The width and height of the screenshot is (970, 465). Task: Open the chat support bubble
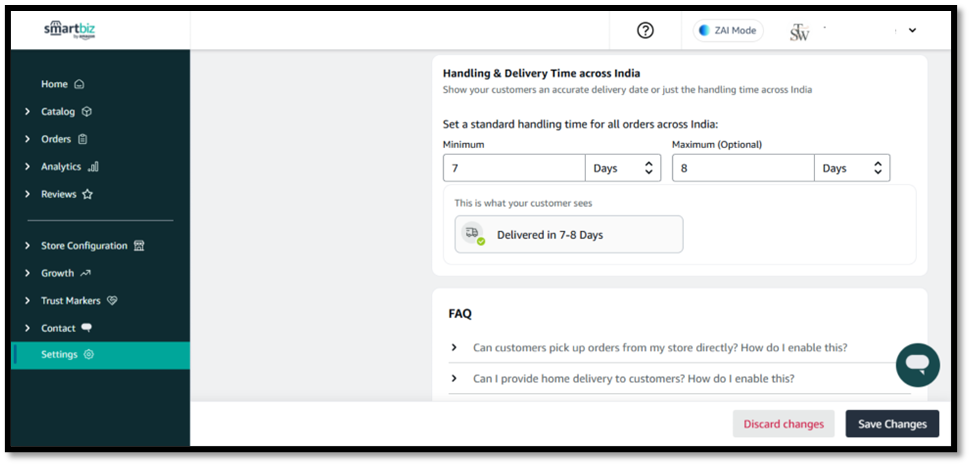click(917, 365)
